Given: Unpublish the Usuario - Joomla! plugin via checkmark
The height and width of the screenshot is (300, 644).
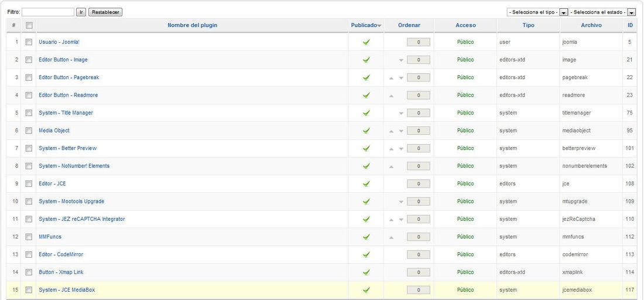Looking at the screenshot, I should [366, 42].
